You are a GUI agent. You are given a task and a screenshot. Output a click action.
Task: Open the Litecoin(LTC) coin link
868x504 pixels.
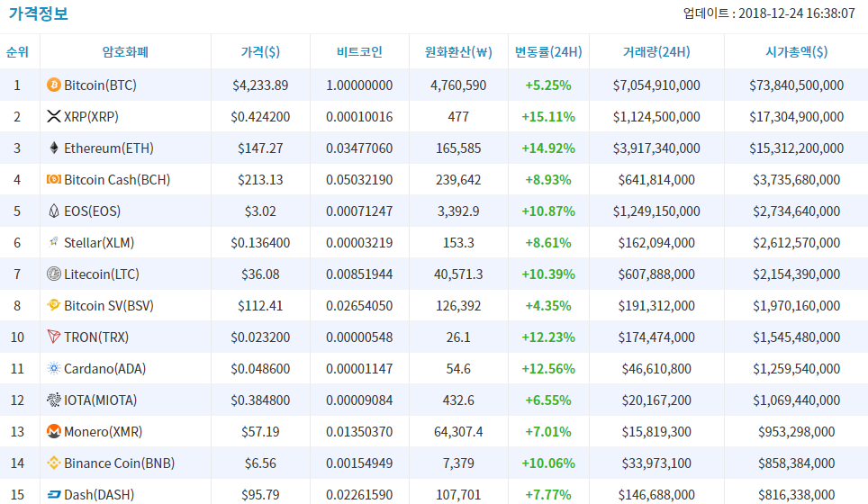click(x=102, y=274)
